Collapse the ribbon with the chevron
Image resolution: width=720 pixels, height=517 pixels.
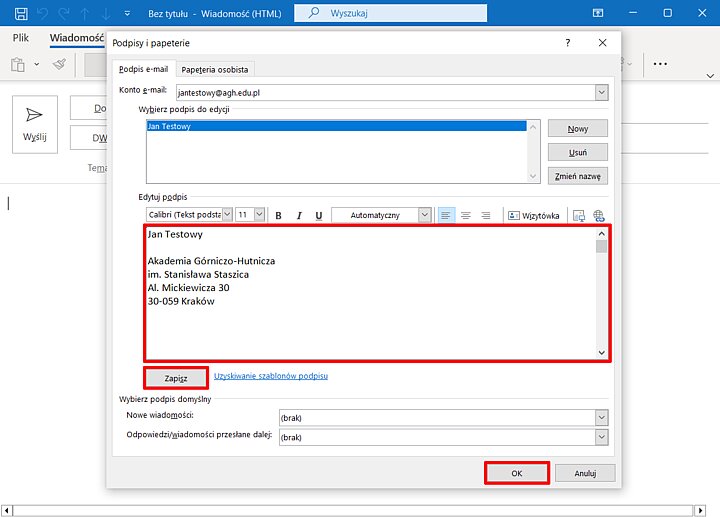(x=710, y=76)
